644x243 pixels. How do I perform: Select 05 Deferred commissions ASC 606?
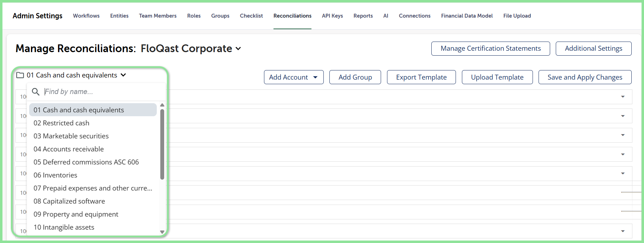pyautogui.click(x=93, y=162)
